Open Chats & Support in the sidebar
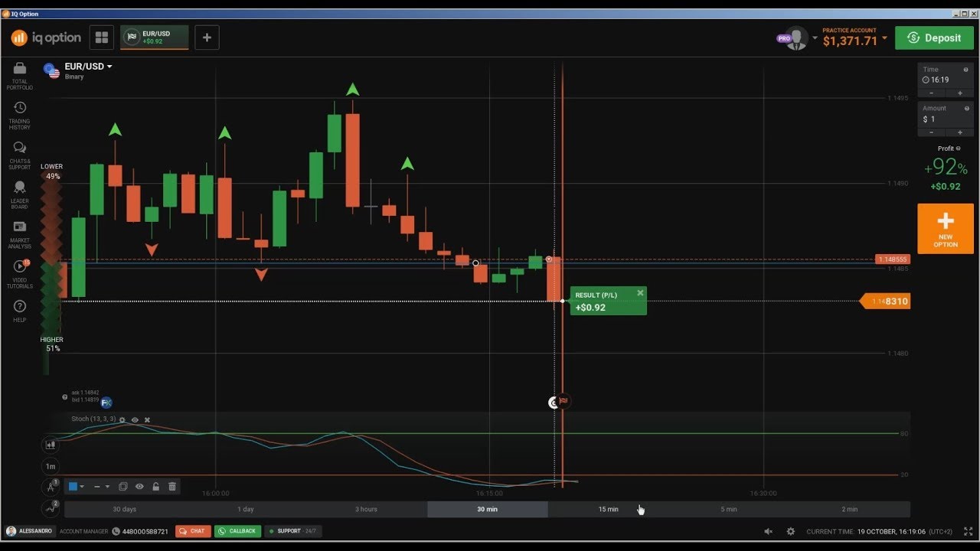 (20, 155)
